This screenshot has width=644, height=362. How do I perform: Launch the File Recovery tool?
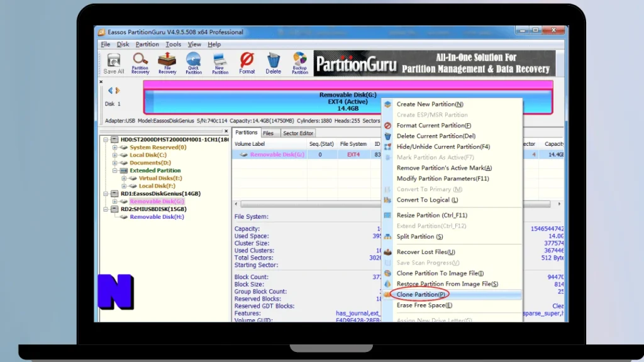click(x=167, y=63)
